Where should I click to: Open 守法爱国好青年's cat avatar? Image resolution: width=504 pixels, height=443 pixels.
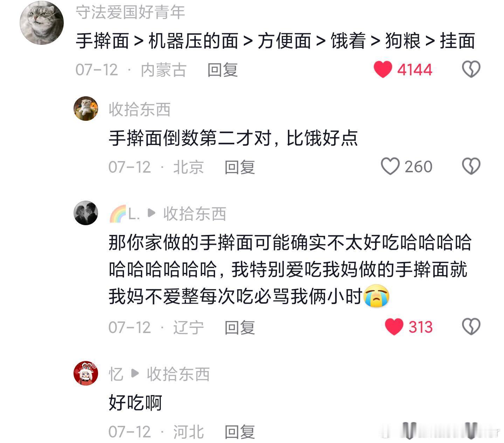(42, 23)
